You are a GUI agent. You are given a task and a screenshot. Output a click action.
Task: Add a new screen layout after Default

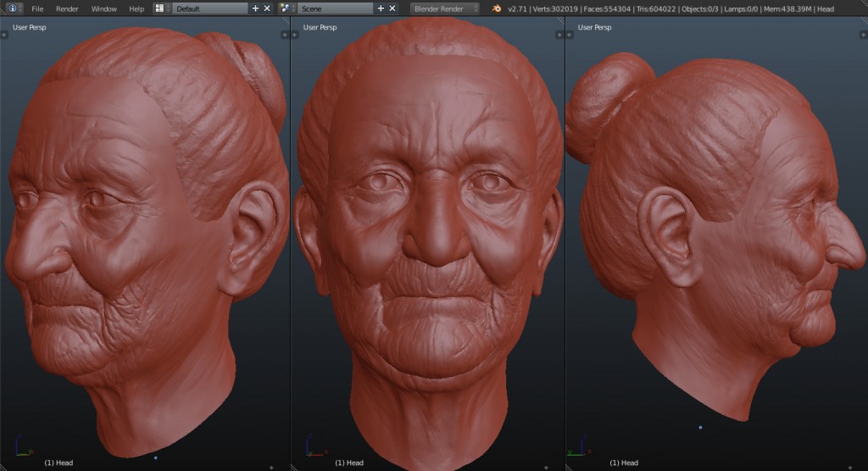coord(255,8)
